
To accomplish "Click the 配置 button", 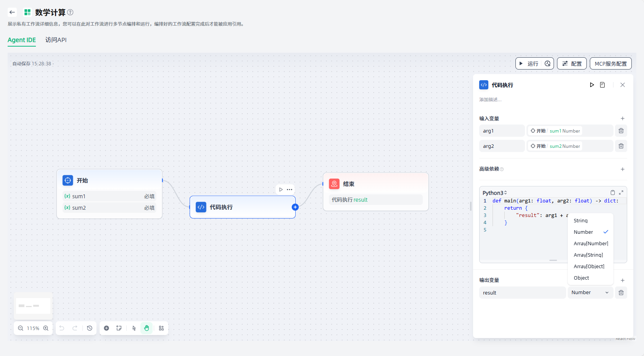I will (572, 64).
